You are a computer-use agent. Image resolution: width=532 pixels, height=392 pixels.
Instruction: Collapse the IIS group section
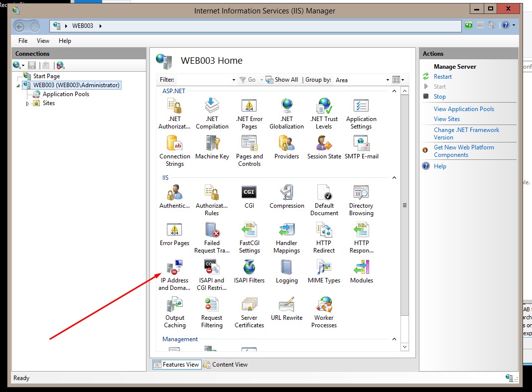click(x=394, y=177)
